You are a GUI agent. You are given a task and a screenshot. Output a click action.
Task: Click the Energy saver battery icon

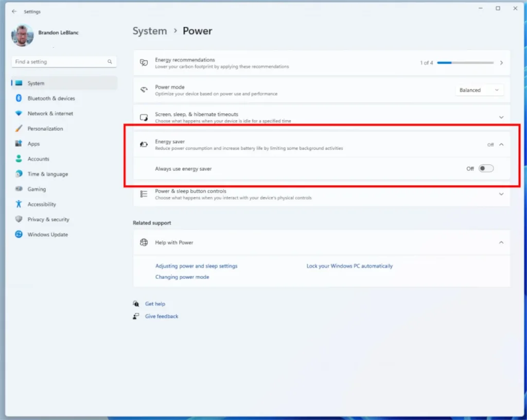click(x=144, y=144)
